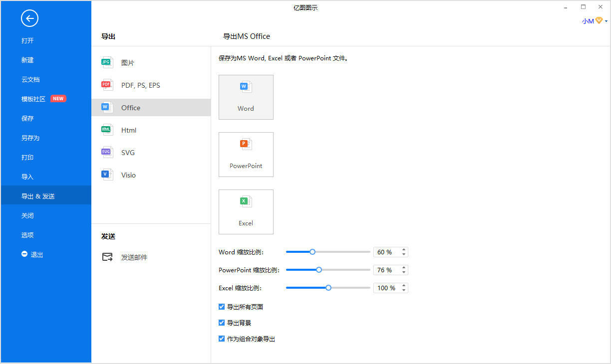Minimize the 亿图图示 window
This screenshot has height=364, width=611.
(x=566, y=7)
